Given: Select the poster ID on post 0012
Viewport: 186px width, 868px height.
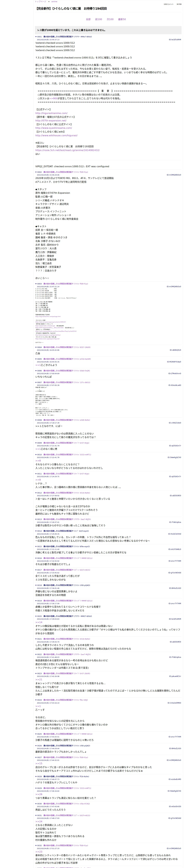Looking at the screenshot, I should (x=175, y=496).
